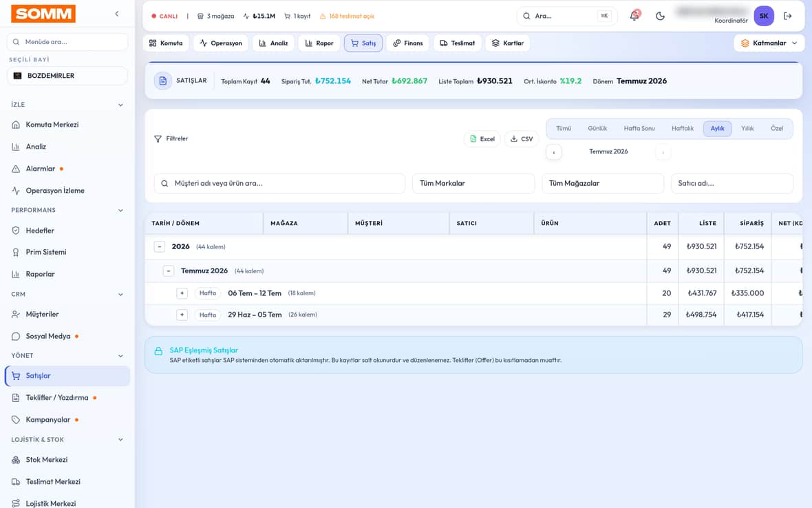
Task: Collapse the sidebar with the chevron
Action: point(117,14)
